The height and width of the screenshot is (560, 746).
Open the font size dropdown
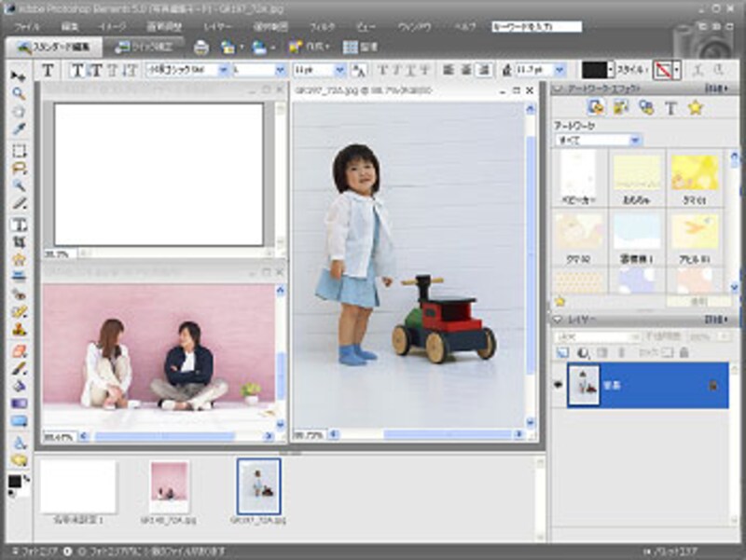(x=339, y=70)
